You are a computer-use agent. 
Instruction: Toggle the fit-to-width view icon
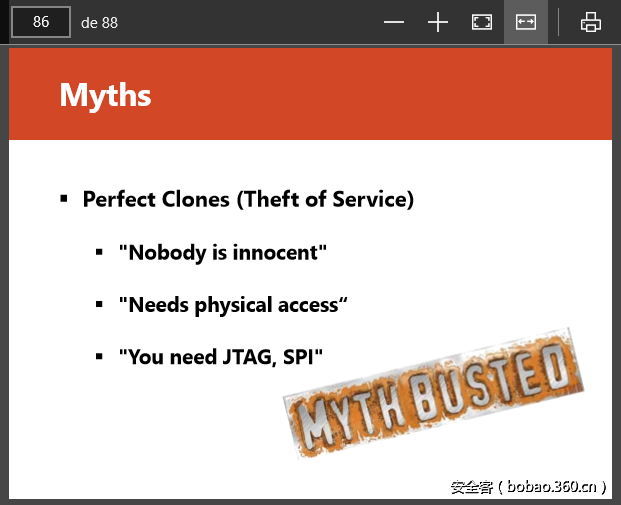tap(526, 22)
